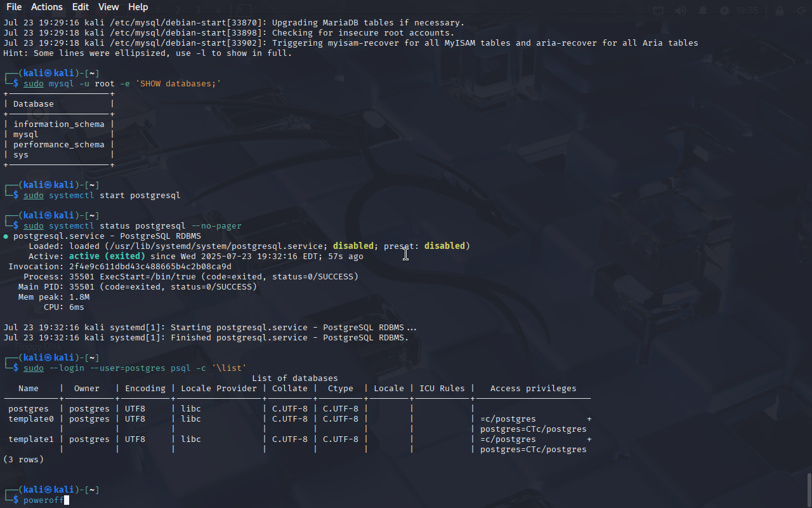Image resolution: width=812 pixels, height=508 pixels.
Task: Open the Help menu
Action: coord(138,7)
